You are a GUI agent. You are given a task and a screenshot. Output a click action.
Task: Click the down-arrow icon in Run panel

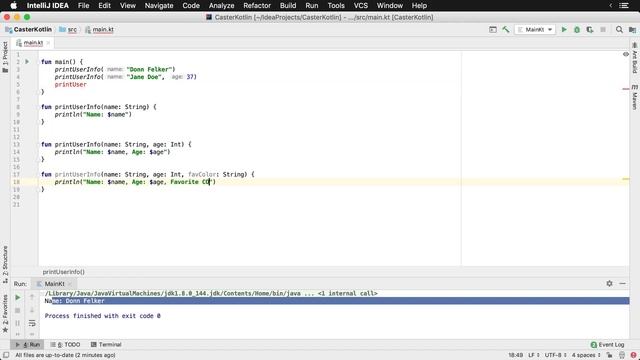coord(32,310)
